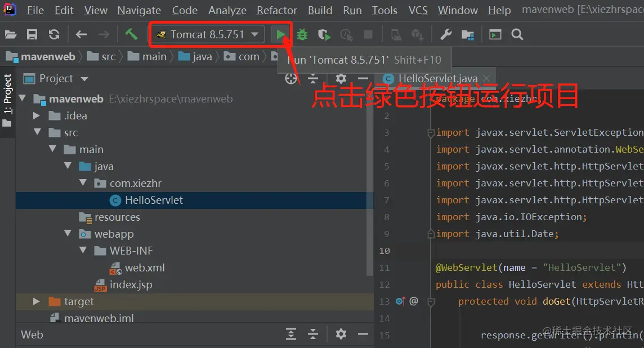644x348 pixels.
Task: Close the HelloServlet.java tab
Action: tap(487, 78)
